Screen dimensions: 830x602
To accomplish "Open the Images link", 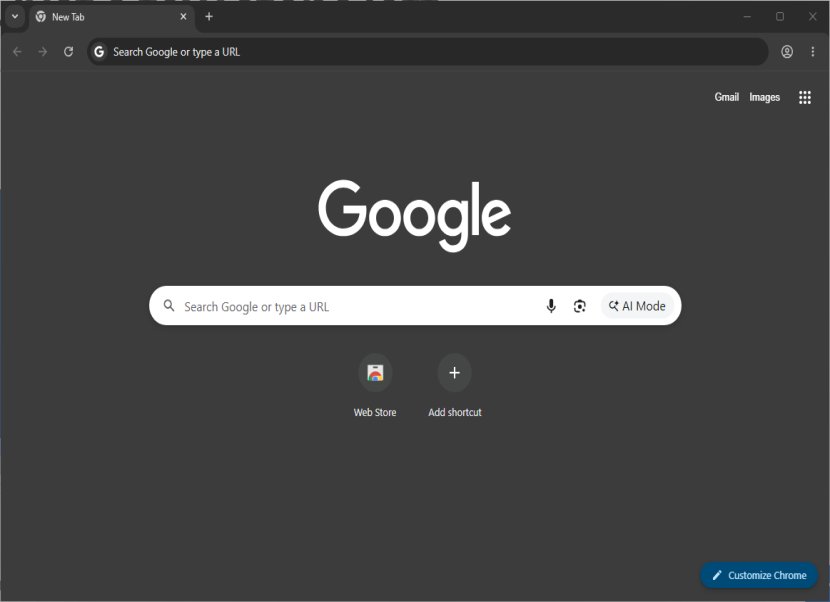I will click(764, 97).
